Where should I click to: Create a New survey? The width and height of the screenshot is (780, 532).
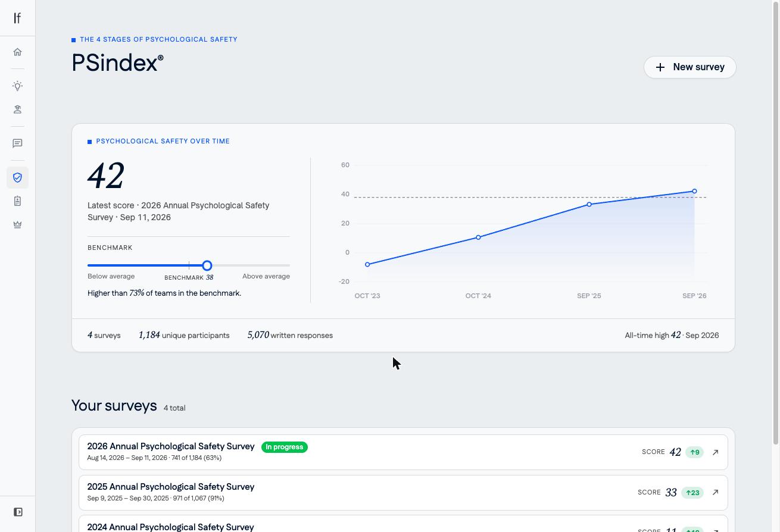[689, 67]
